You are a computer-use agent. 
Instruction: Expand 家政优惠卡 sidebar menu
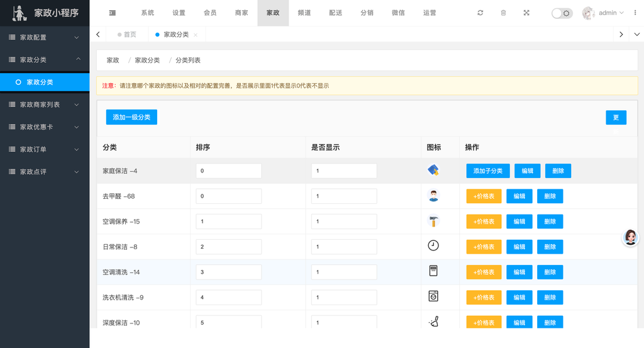point(45,127)
